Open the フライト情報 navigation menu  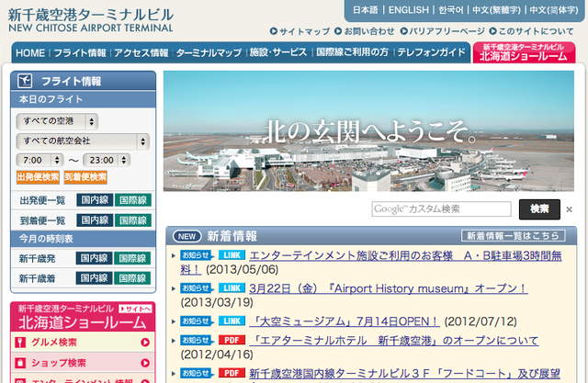80,53
